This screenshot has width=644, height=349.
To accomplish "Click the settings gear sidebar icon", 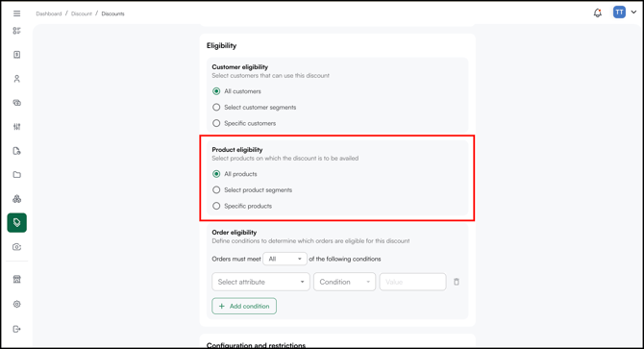I will pyautogui.click(x=17, y=304).
